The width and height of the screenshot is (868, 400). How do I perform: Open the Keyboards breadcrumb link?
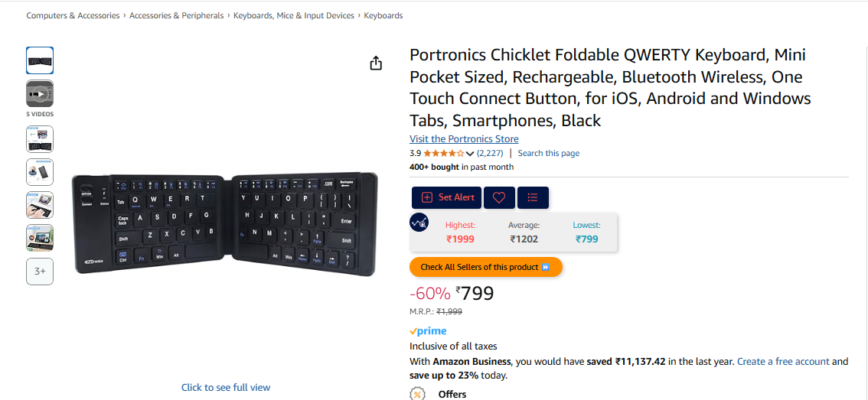click(x=383, y=15)
